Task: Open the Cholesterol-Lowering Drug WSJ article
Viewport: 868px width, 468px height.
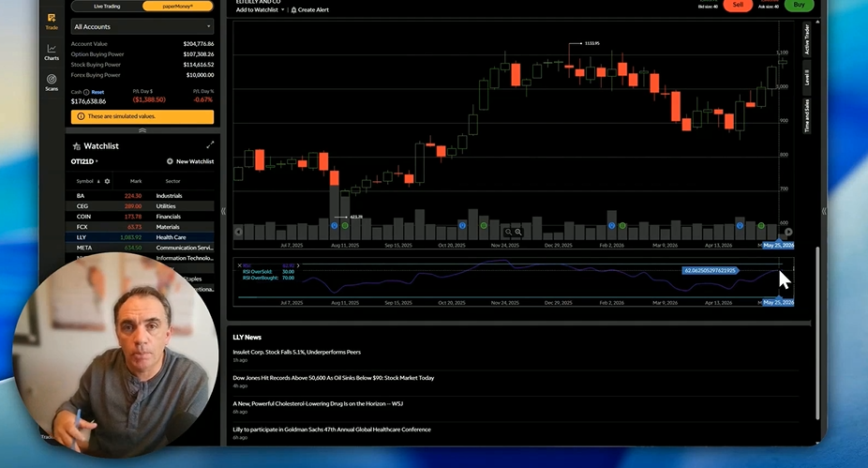Action: (x=318, y=403)
